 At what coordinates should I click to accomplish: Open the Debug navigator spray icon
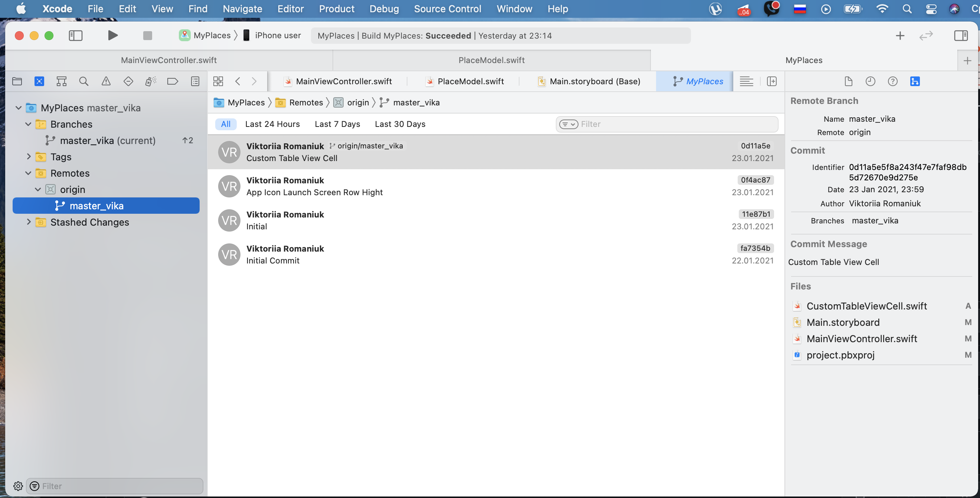tap(150, 81)
